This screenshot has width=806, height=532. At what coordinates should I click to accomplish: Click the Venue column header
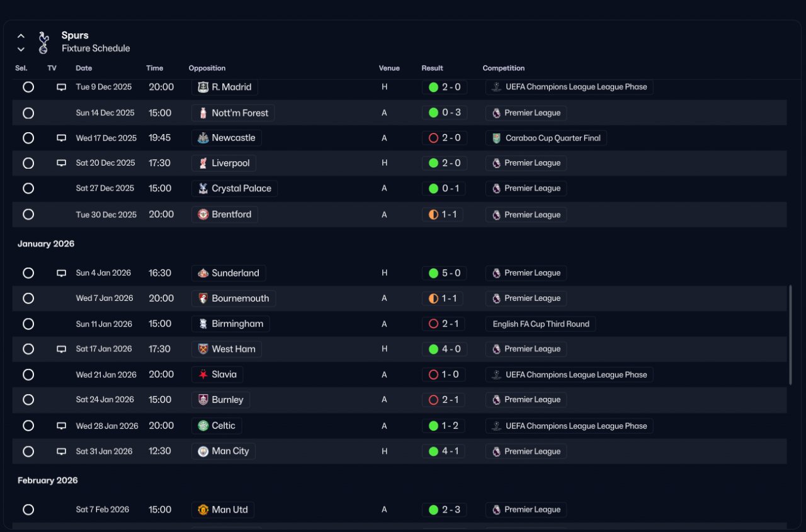pos(389,68)
